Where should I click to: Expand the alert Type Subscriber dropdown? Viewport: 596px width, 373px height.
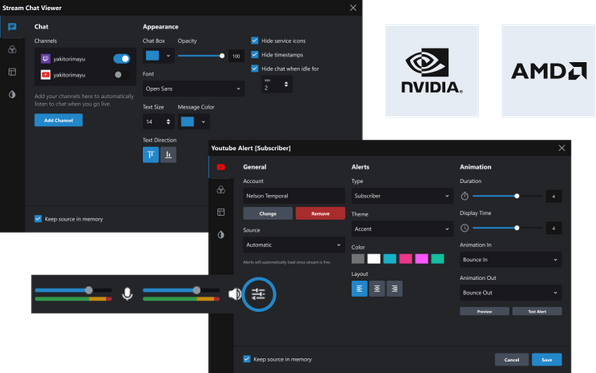click(x=402, y=196)
